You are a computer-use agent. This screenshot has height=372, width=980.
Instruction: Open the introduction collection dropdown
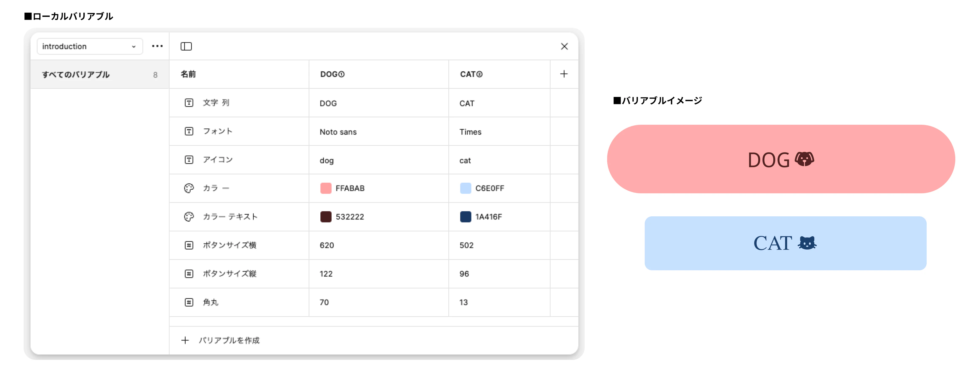click(x=89, y=46)
